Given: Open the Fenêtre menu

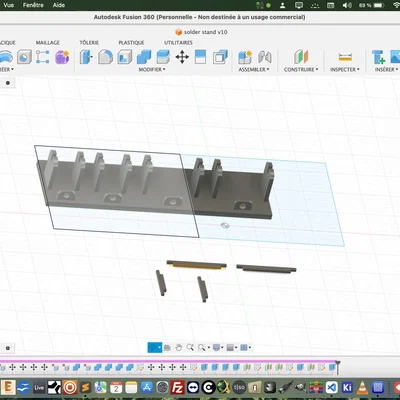Looking at the screenshot, I should 33,5.
